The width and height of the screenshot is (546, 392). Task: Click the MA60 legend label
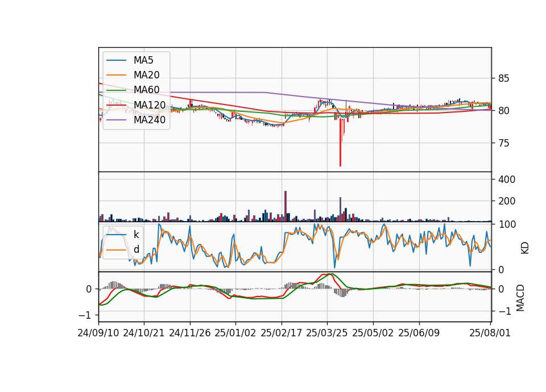pyautogui.click(x=146, y=90)
